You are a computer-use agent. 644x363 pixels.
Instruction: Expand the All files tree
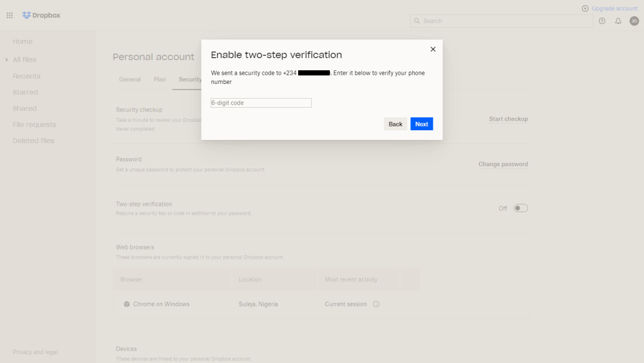click(6, 60)
